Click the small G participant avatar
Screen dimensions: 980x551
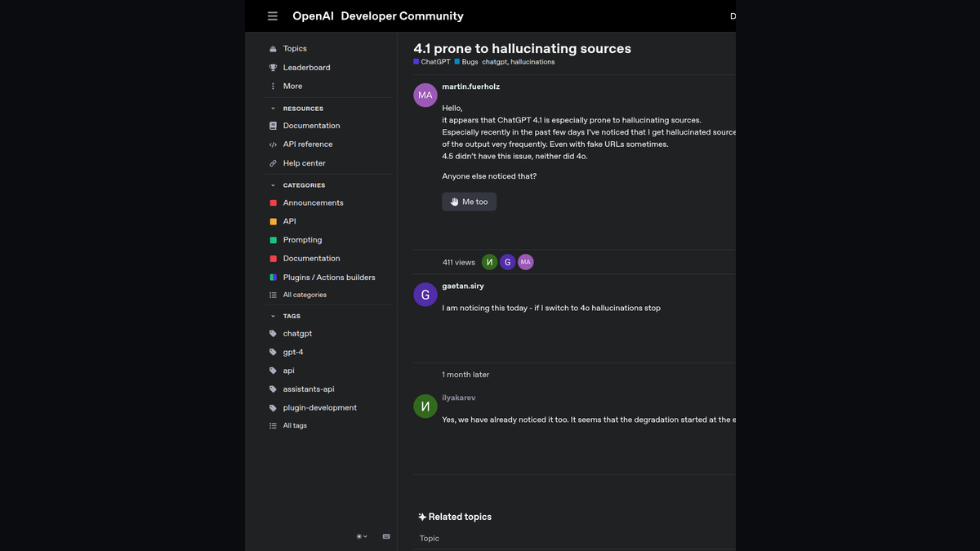[507, 262]
